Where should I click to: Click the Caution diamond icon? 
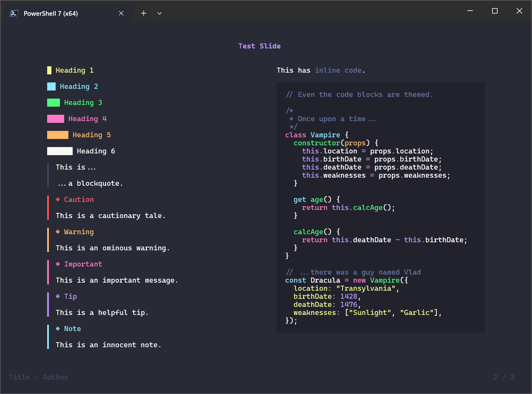58,199
